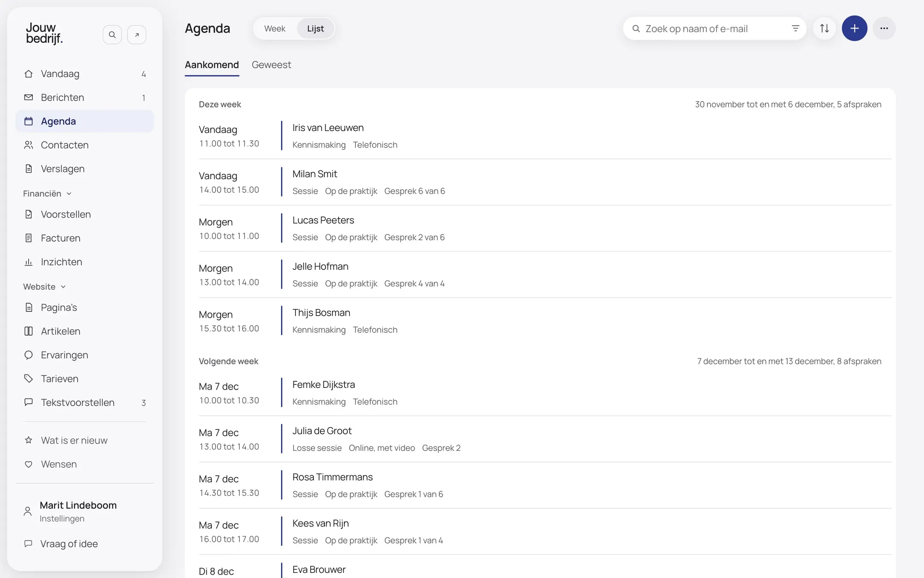Open Milan Smit appointment
This screenshot has width=924, height=578.
pyautogui.click(x=545, y=182)
